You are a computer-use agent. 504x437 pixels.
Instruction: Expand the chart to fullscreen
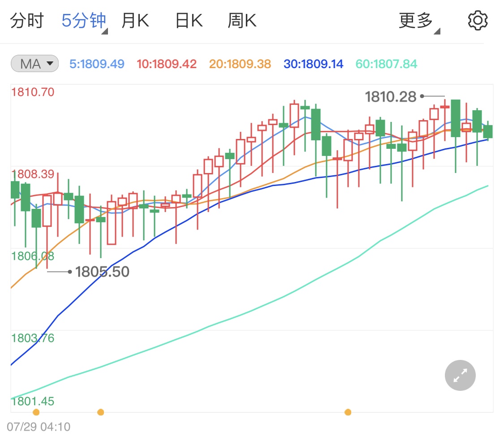pyautogui.click(x=460, y=375)
